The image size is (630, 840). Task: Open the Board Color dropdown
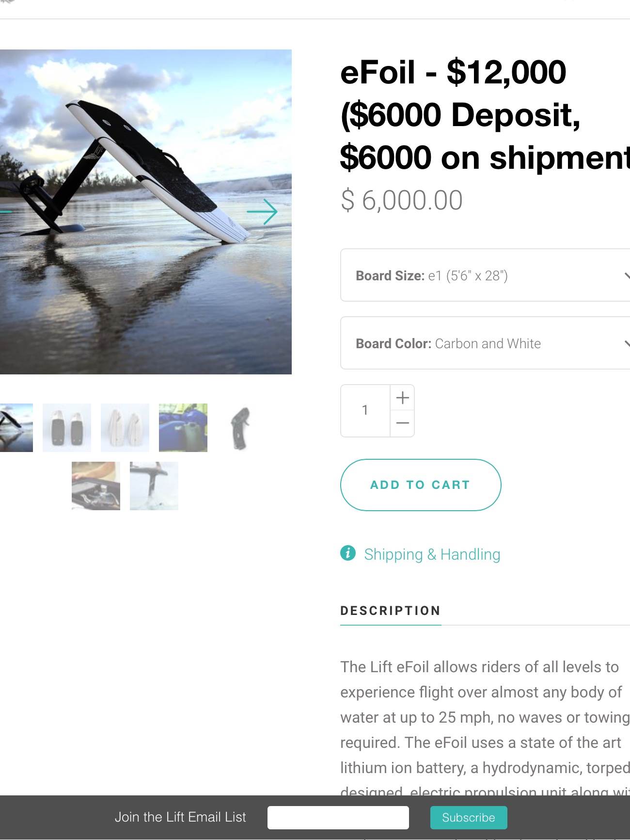pyautogui.click(x=485, y=343)
